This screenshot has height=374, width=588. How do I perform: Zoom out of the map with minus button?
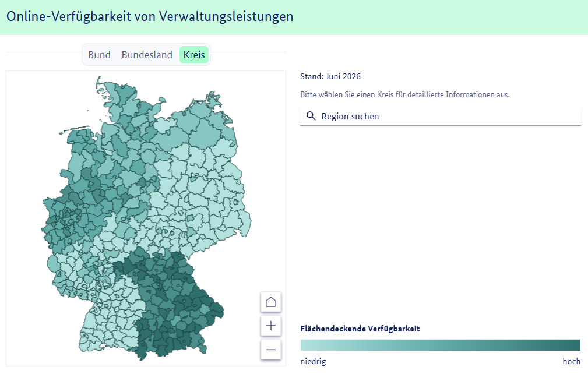tap(271, 350)
